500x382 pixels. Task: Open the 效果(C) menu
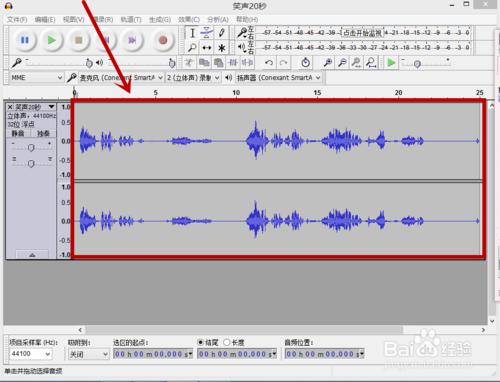[x=189, y=20]
